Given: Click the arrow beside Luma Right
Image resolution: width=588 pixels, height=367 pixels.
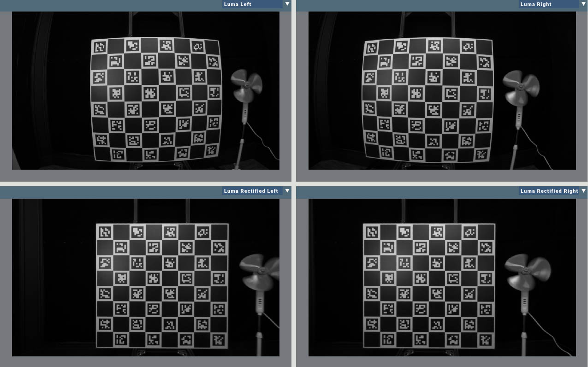Looking at the screenshot, I should pos(584,4).
